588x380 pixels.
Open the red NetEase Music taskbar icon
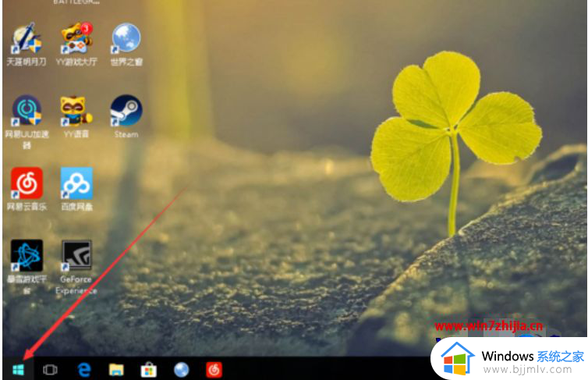(x=214, y=370)
